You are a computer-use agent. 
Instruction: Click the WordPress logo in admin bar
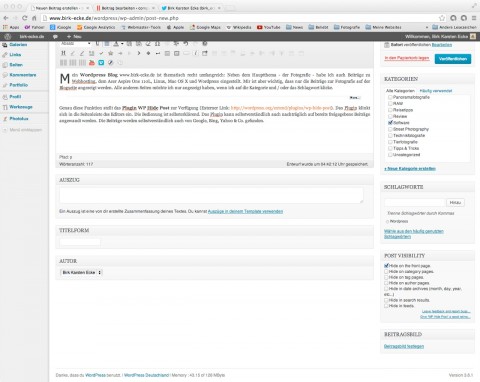pos(7,36)
